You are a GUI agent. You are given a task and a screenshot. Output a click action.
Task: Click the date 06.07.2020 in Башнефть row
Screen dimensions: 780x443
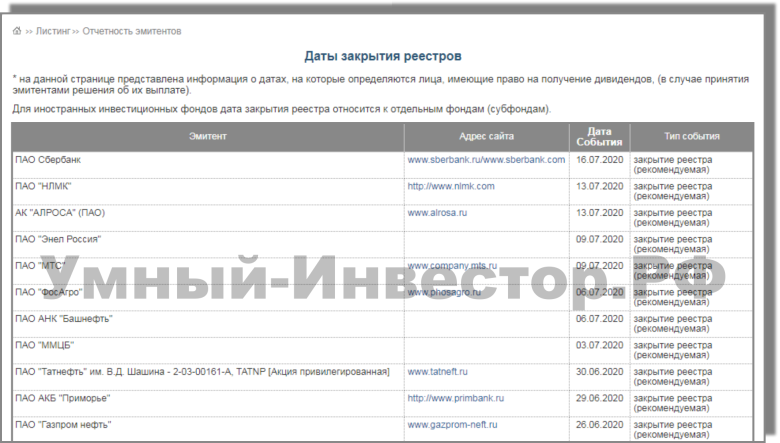599,319
